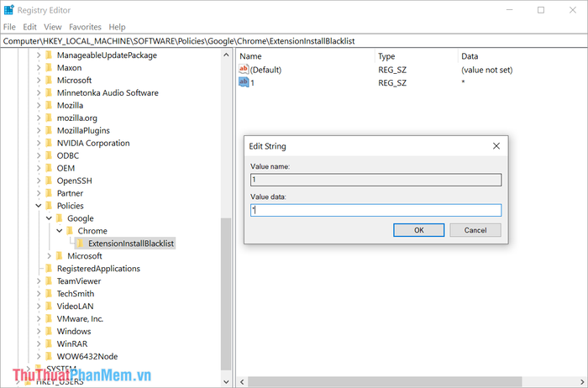
Task: Select the TeamViewer tree item
Action: point(79,281)
